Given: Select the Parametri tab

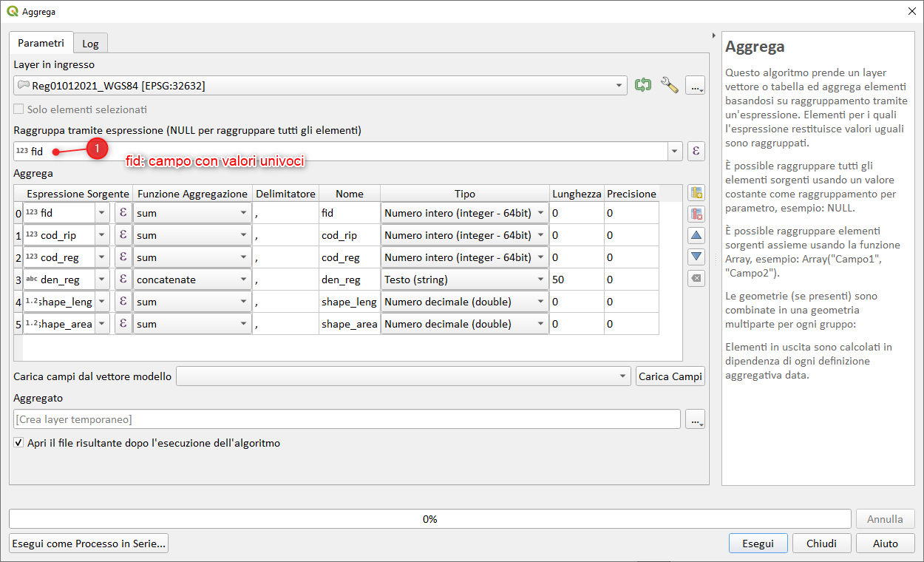Looking at the screenshot, I should pyautogui.click(x=41, y=43).
